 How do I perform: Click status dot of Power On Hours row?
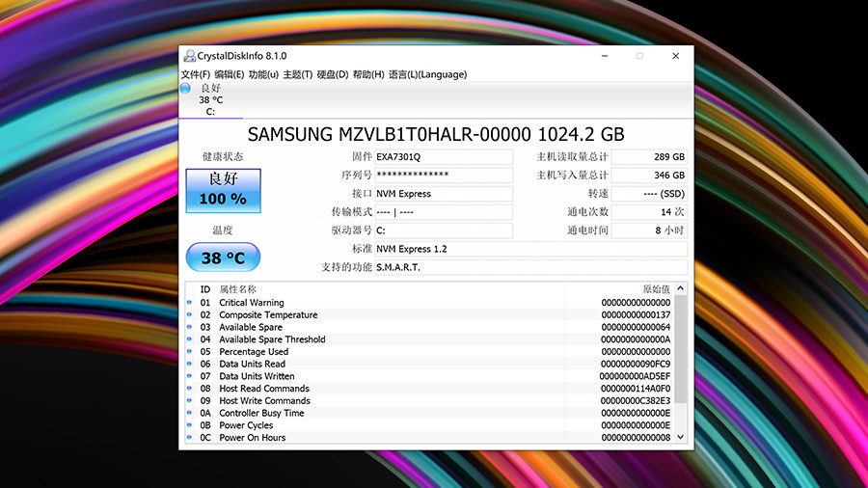[x=189, y=437]
